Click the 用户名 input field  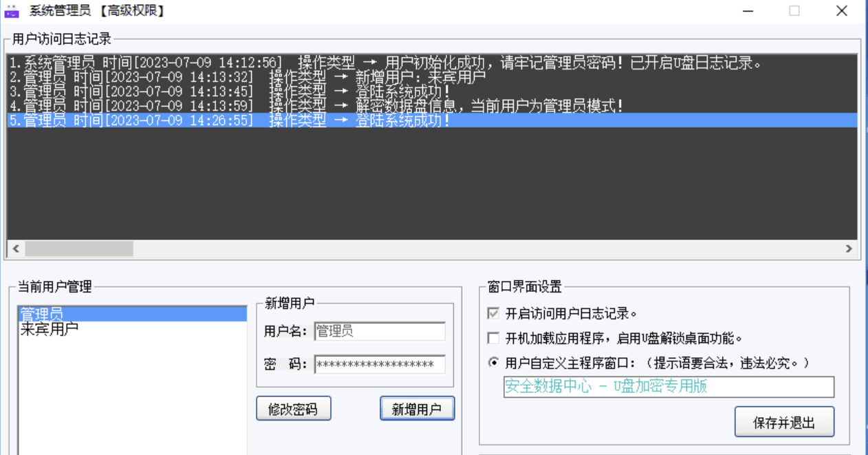(379, 332)
